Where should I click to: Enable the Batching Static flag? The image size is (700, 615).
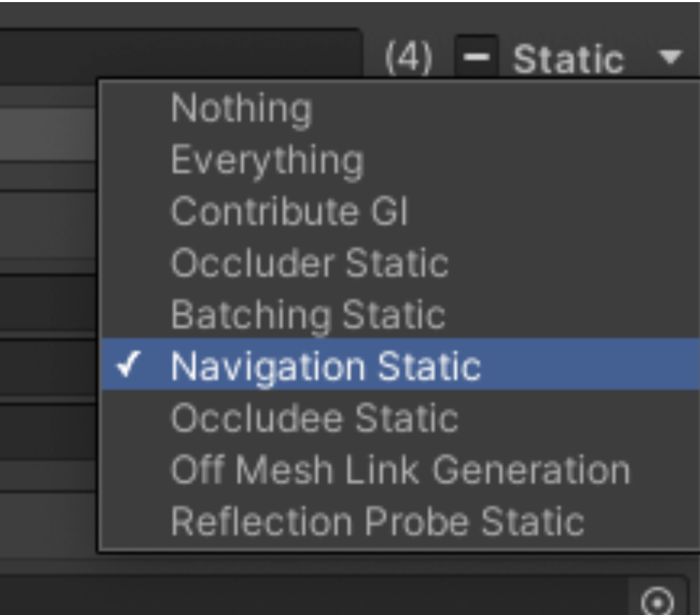tap(307, 315)
